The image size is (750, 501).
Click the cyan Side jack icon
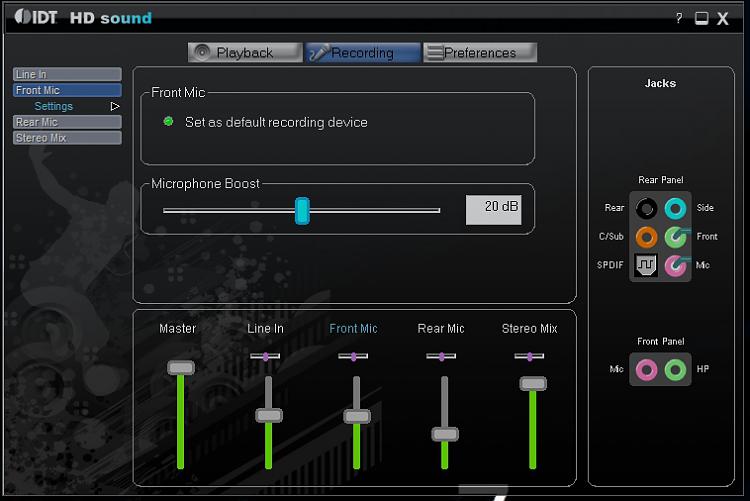click(x=675, y=209)
